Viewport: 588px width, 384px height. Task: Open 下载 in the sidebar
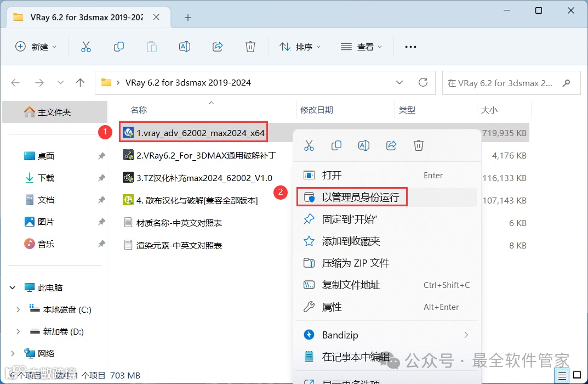[x=45, y=178]
